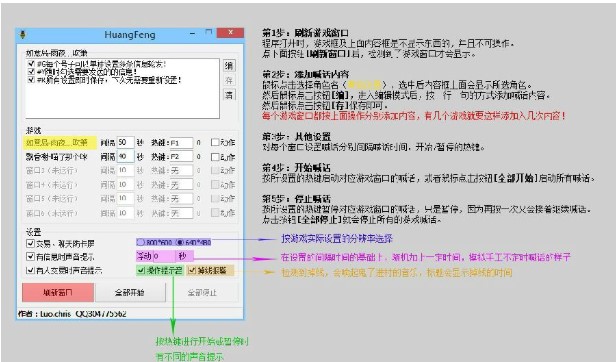Click interval field showing 90 in second row
The width and height of the screenshot is (616, 362).
click(125, 156)
